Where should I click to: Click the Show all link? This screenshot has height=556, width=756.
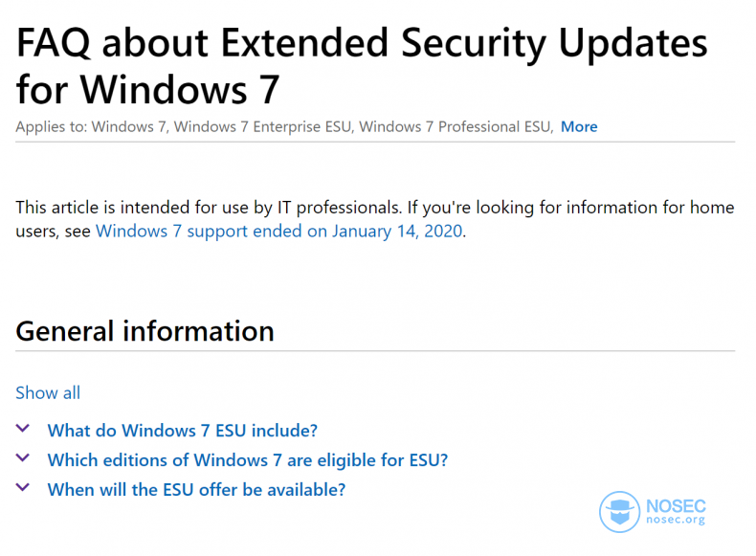[x=48, y=393]
